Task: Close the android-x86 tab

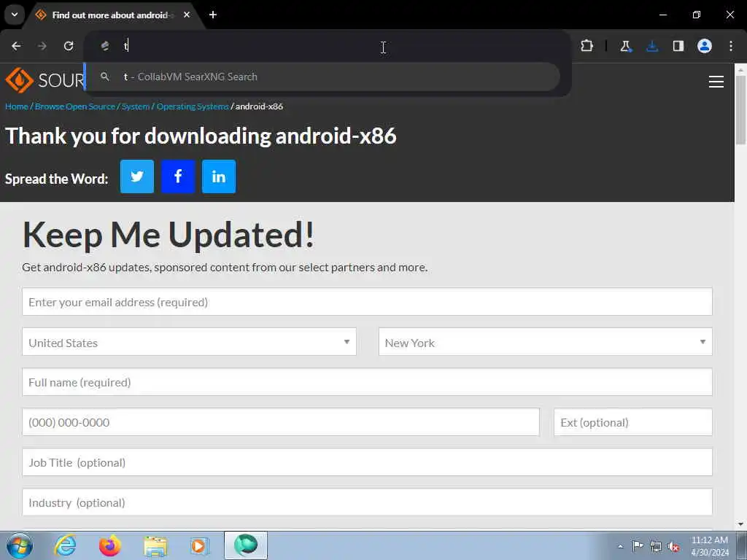Action: pos(187,15)
